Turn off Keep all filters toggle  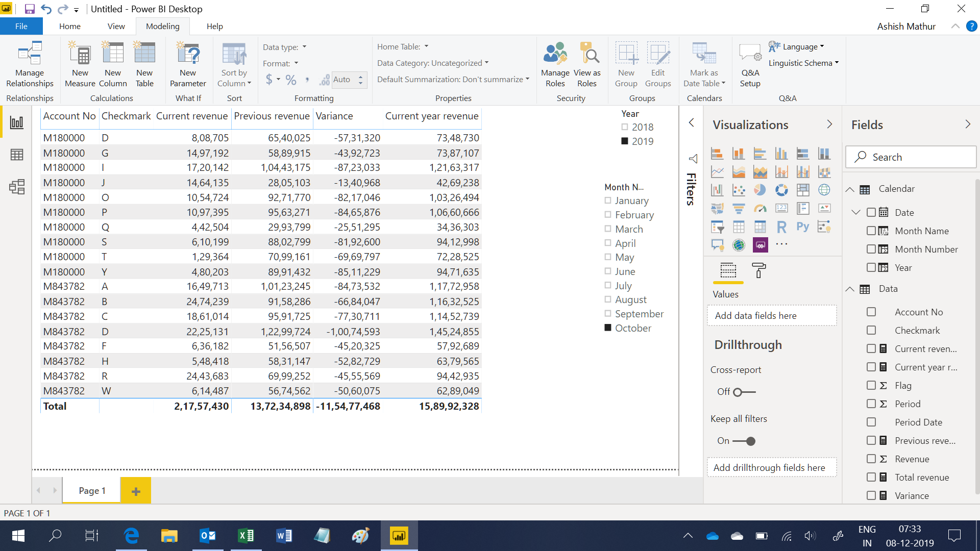[x=744, y=441]
